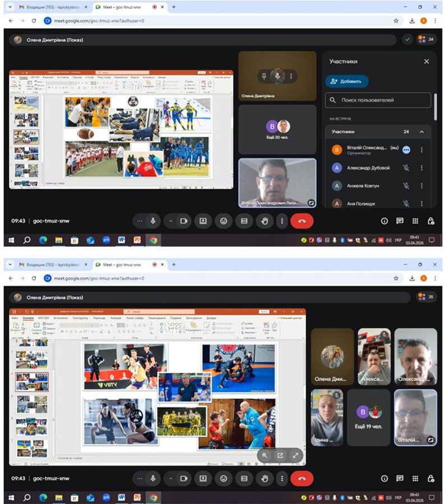Click Анжела Ковтун's muted microphone icon

[406, 186]
